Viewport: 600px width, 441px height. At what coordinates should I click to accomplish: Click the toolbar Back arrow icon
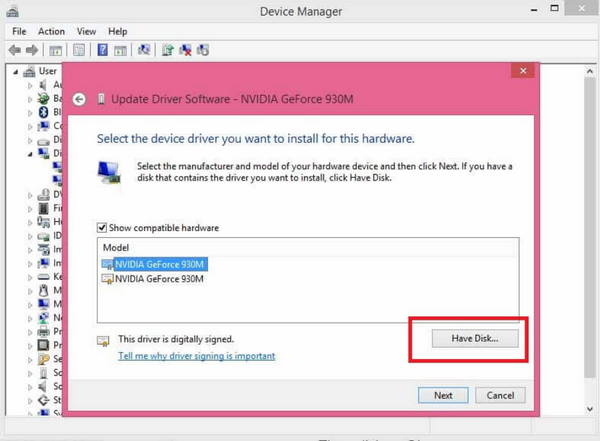pyautogui.click(x=15, y=49)
